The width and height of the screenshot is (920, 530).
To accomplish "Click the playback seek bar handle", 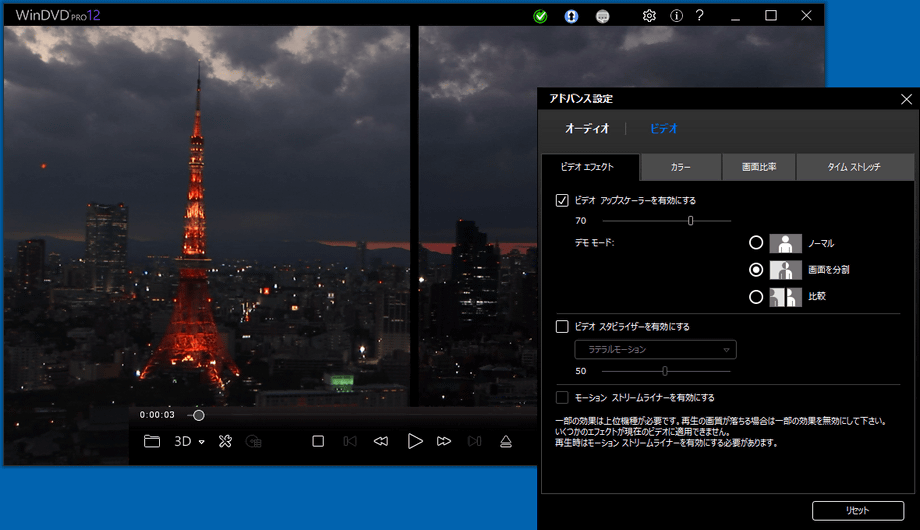I will click(199, 416).
